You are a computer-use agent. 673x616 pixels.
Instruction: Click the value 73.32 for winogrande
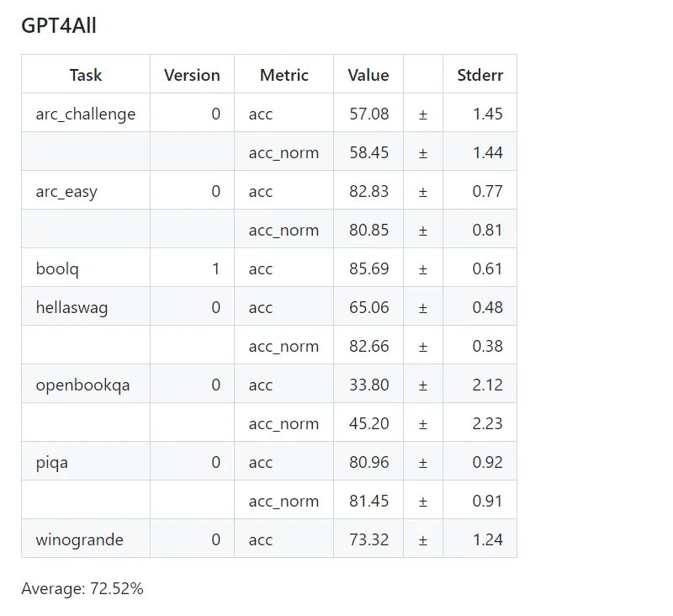(369, 539)
